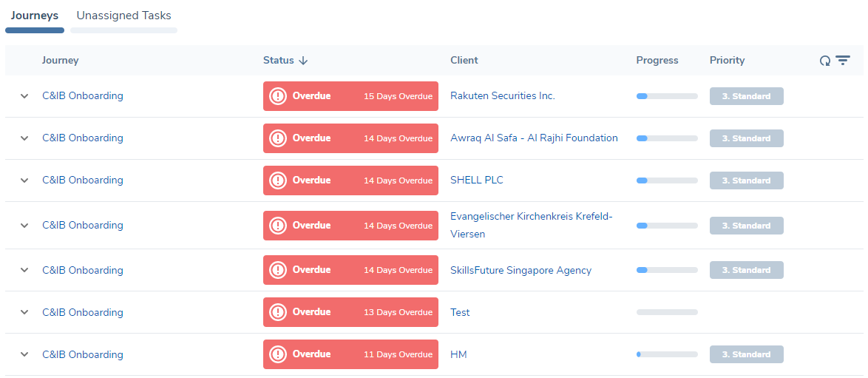
Task: Click the 3. Standard priority badge for HM
Action: (746, 354)
